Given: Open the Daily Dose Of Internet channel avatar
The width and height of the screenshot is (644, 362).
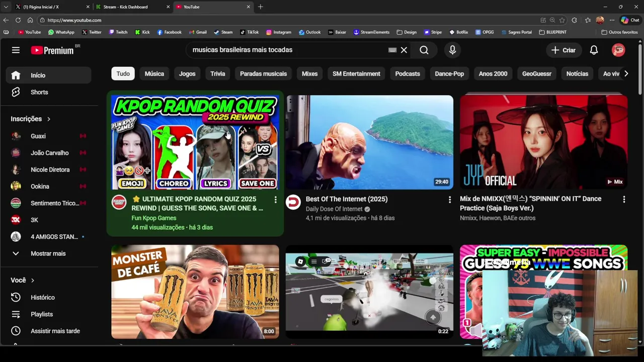Looking at the screenshot, I should pyautogui.click(x=293, y=202).
